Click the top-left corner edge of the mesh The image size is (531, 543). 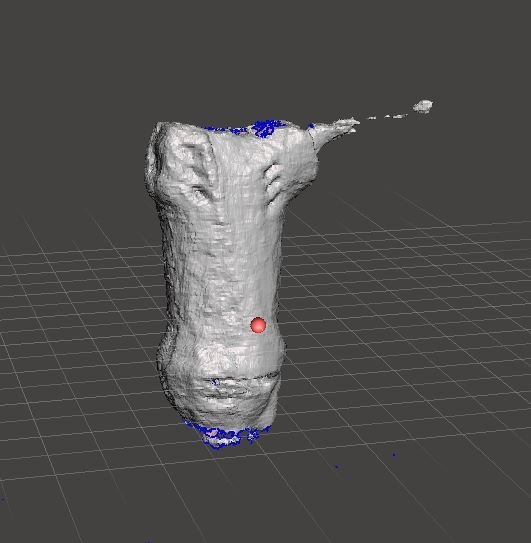pyautogui.click(x=159, y=126)
